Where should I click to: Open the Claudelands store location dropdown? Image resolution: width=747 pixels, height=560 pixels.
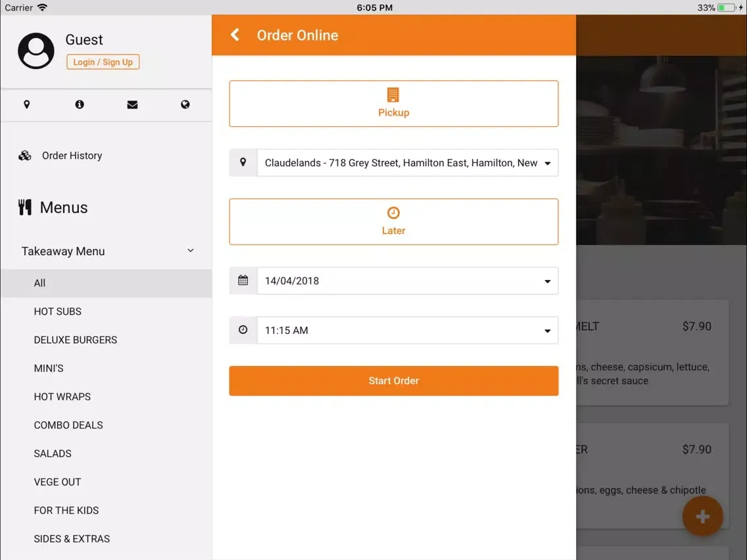pos(407,163)
